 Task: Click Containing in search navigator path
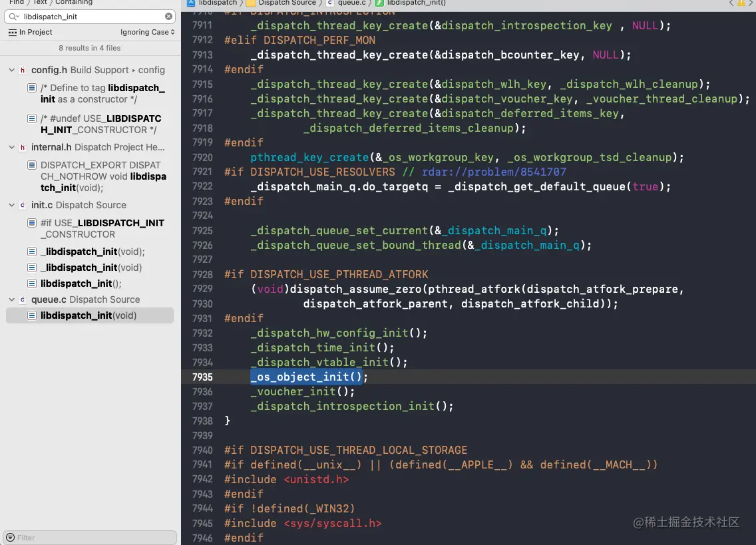coord(74,3)
